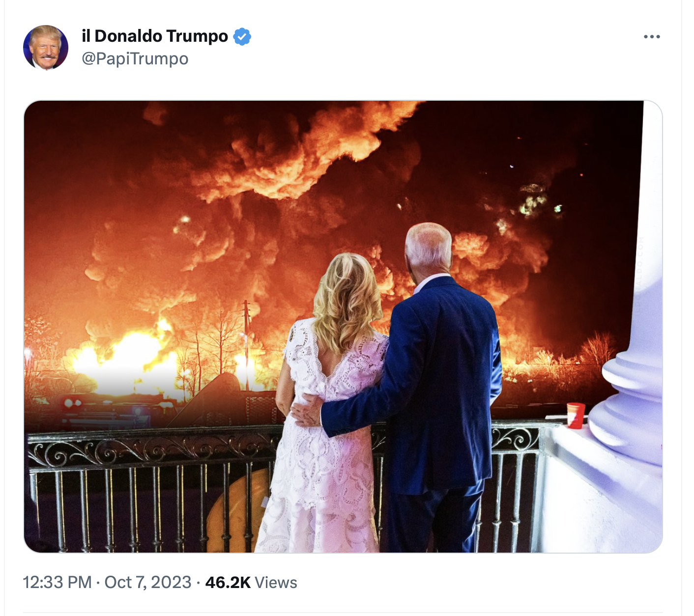Click the display name il Donaldo Trumpo

[x=155, y=36]
